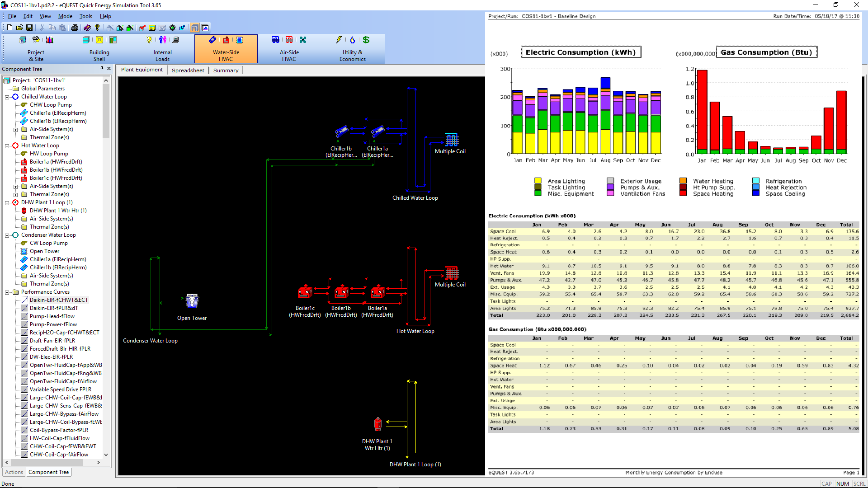Click the Open project folder icon

pos(19,28)
